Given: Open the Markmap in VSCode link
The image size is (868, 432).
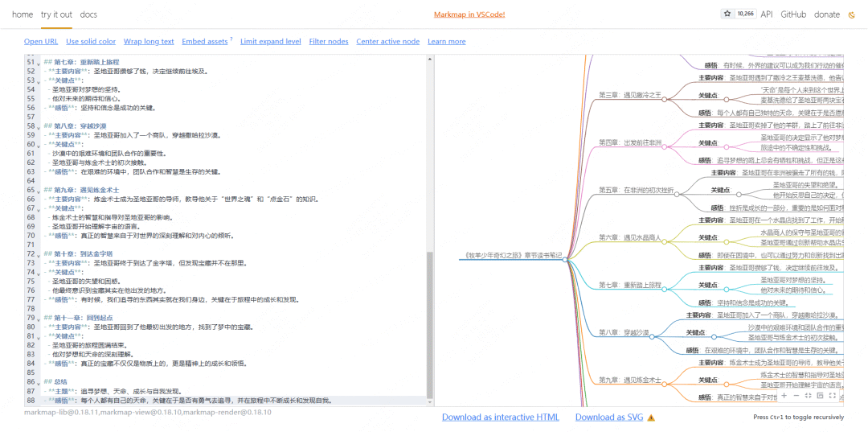Looking at the screenshot, I should click(469, 14).
